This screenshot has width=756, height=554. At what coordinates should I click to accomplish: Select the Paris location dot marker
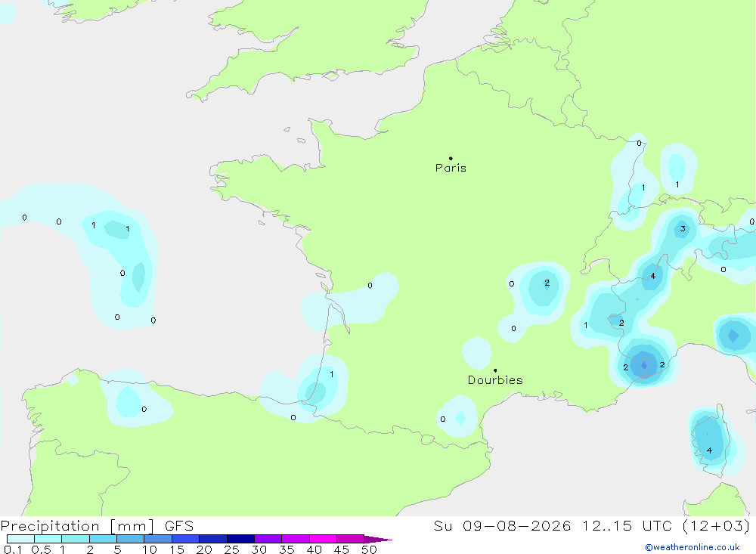pyautogui.click(x=451, y=158)
